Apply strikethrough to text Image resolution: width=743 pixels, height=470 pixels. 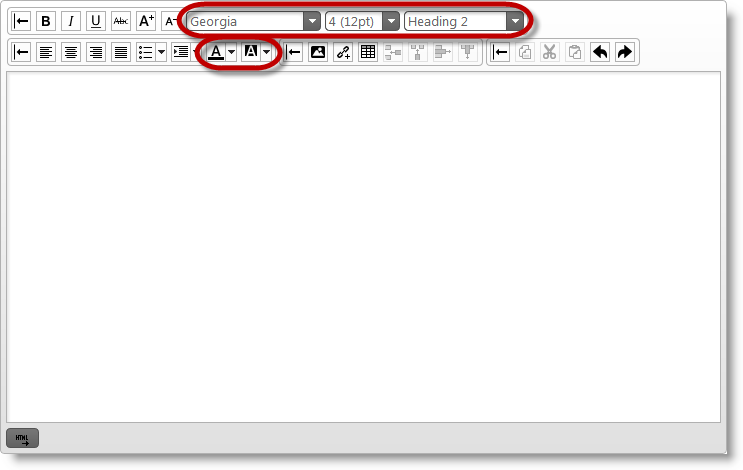[121, 21]
